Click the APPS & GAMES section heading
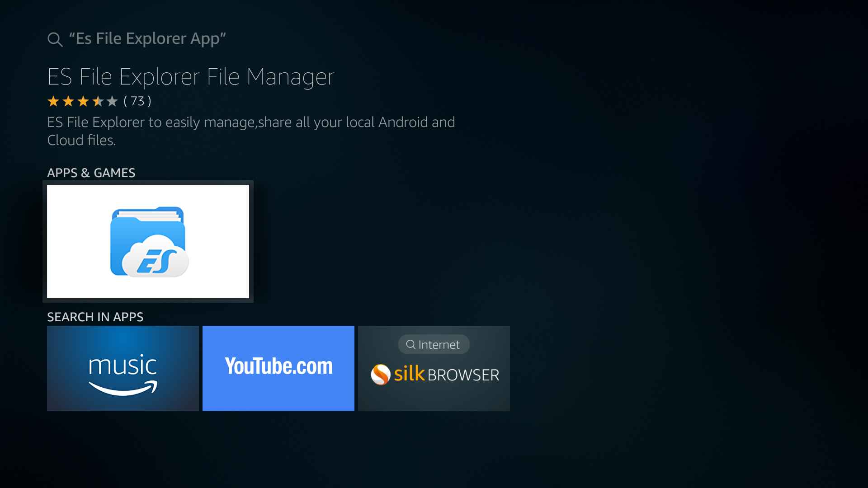 pos(91,173)
